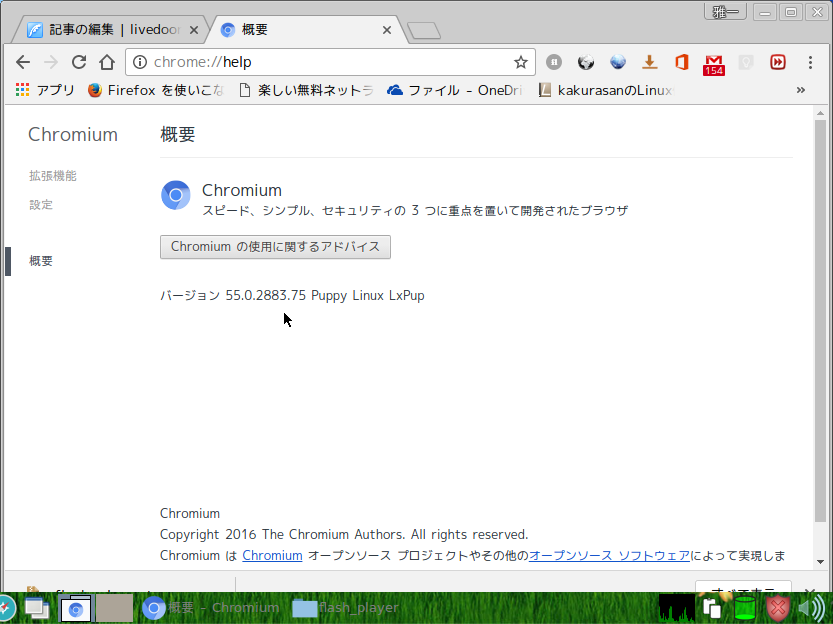The image size is (833, 624).
Task: Click the application launcher at taskbar left edge
Action: coord(6,608)
